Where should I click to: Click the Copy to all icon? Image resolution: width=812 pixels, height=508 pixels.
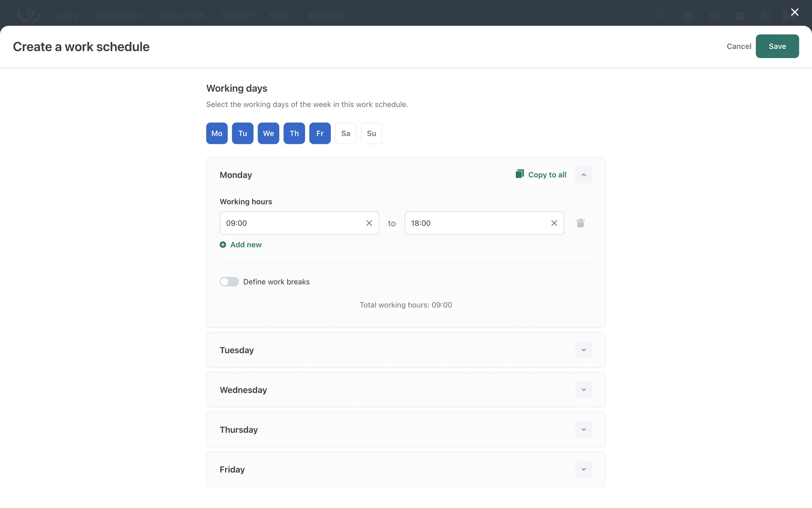click(520, 174)
